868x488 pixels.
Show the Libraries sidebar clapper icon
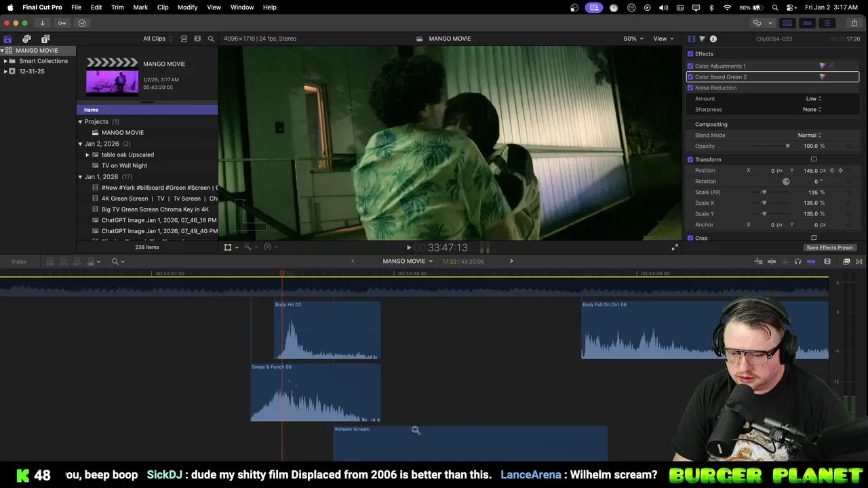pos(7,39)
